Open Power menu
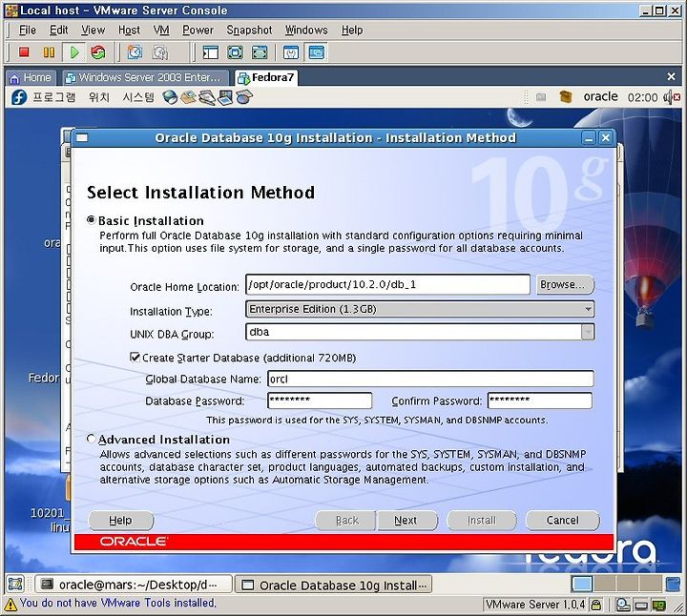 tap(198, 30)
